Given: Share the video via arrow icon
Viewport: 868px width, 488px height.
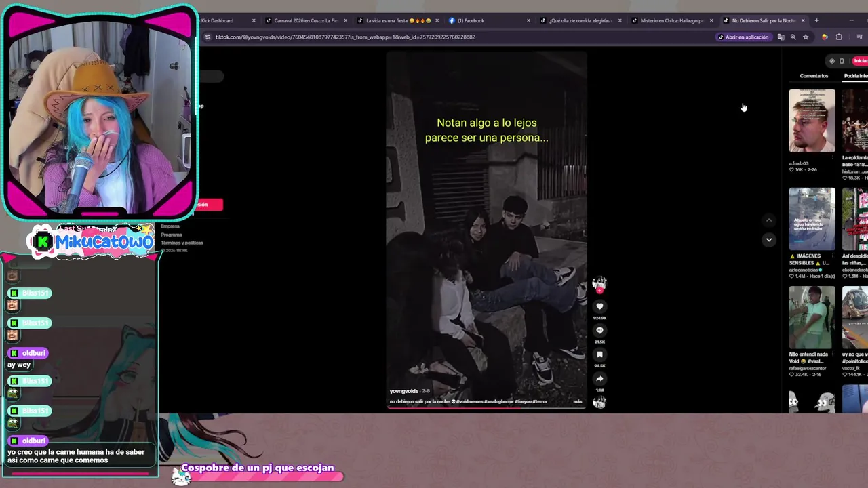Looking at the screenshot, I should click(x=599, y=379).
